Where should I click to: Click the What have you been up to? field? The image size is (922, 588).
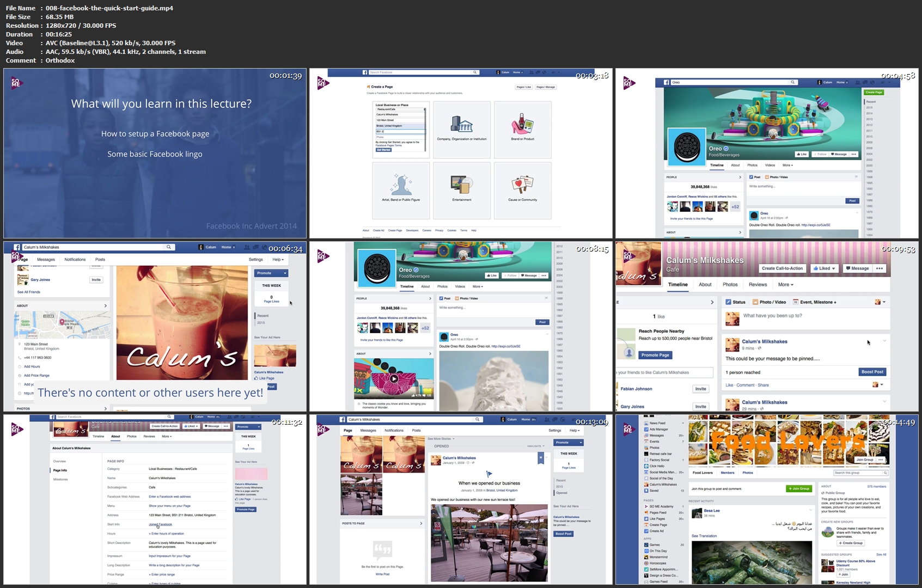coord(772,316)
